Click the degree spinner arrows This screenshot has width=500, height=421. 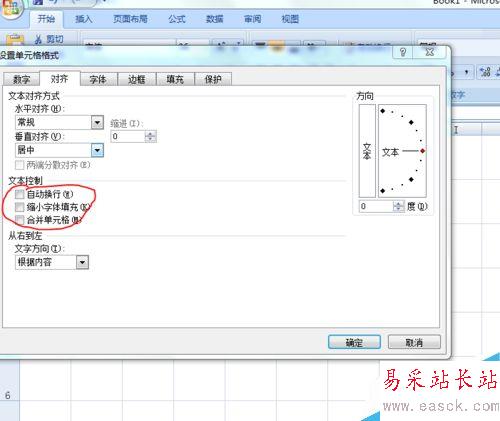tap(398, 206)
